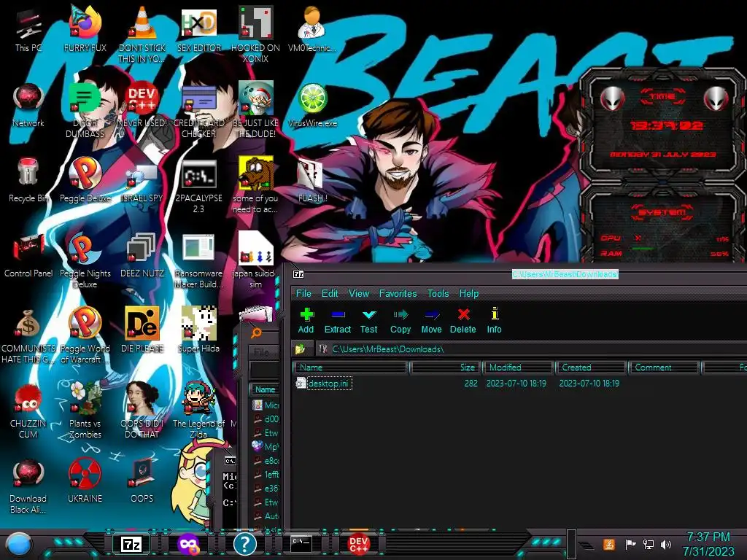
Task: Select the CREDIT CARD CHECKER desktop icon
Action: tap(198, 111)
